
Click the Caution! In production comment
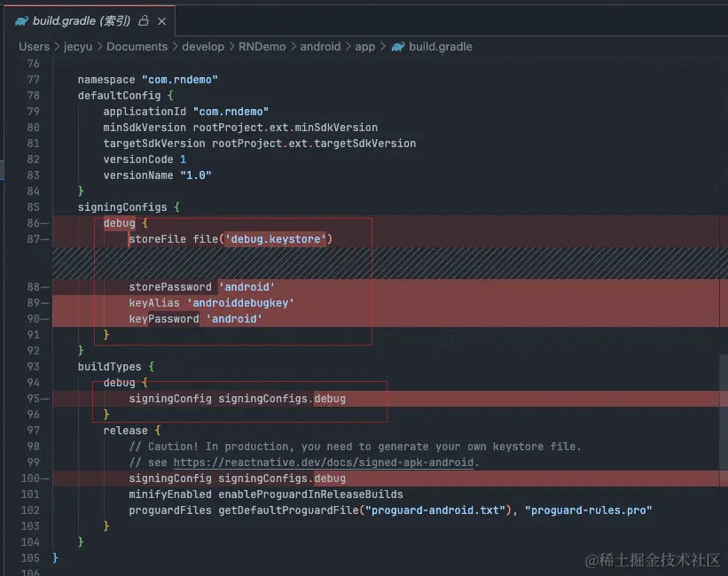tap(355, 447)
